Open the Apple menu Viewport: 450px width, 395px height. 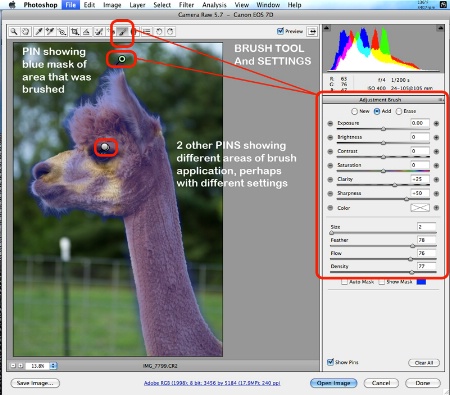click(12, 5)
